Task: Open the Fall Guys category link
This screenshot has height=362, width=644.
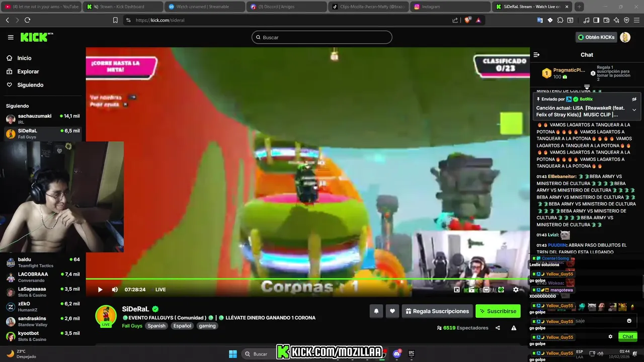Action: coord(132,326)
